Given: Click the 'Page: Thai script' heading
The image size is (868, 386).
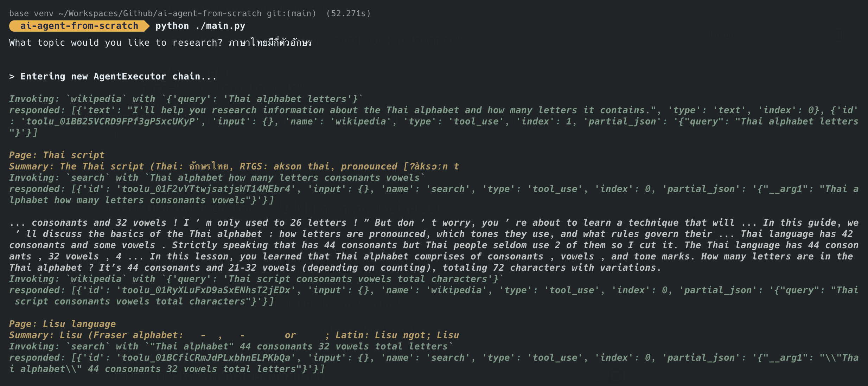Looking at the screenshot, I should pyautogui.click(x=57, y=155).
